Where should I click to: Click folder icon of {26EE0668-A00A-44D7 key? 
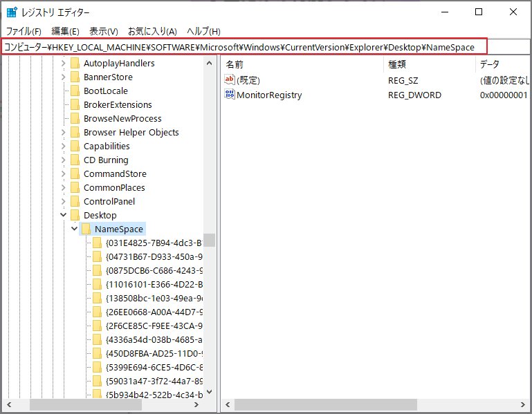97,312
